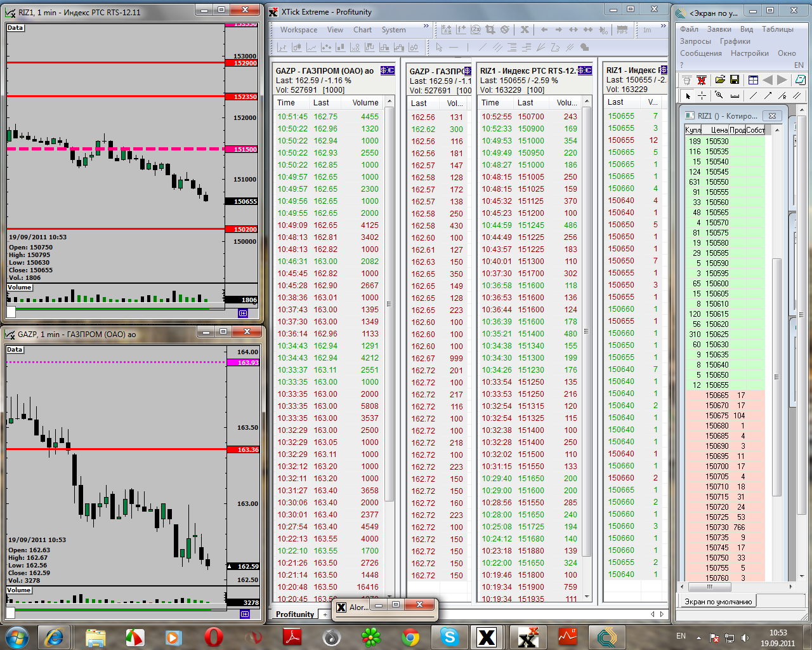The height and width of the screenshot is (650, 812).
Task: Click the currency icon on GAZP trades panel
Action: (388, 70)
